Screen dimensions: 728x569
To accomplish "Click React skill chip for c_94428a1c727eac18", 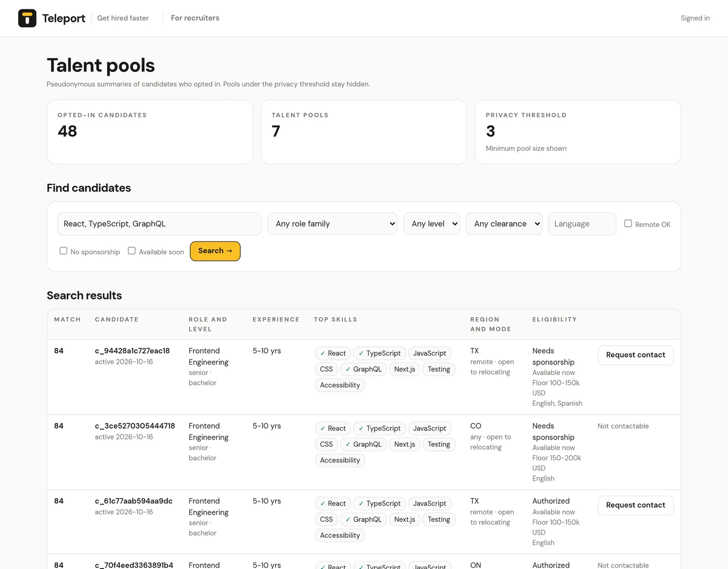I will point(333,354).
